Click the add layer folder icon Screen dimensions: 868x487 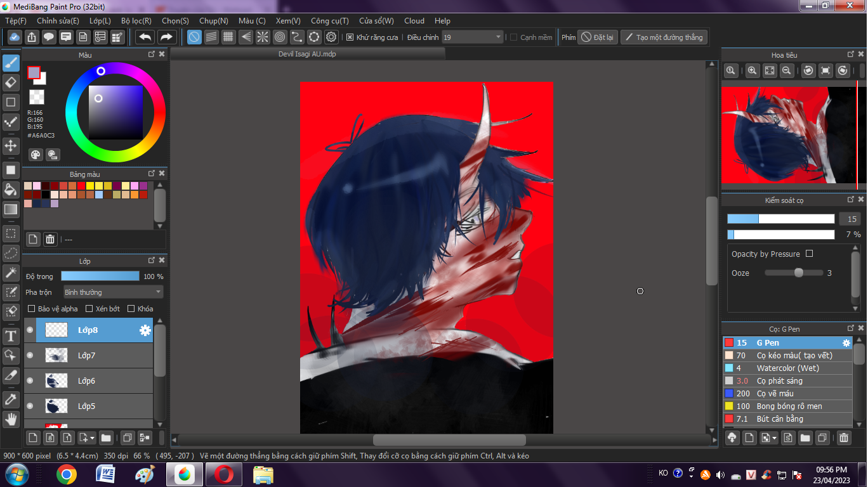click(x=106, y=438)
